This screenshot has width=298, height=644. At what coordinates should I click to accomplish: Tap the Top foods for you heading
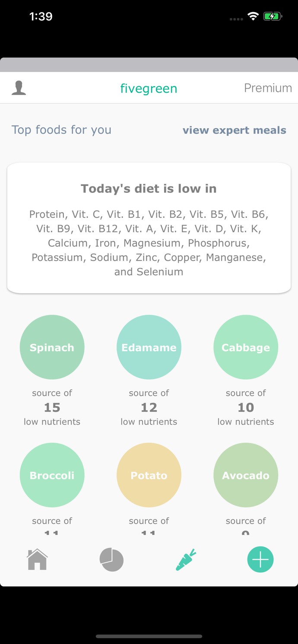coord(61,130)
